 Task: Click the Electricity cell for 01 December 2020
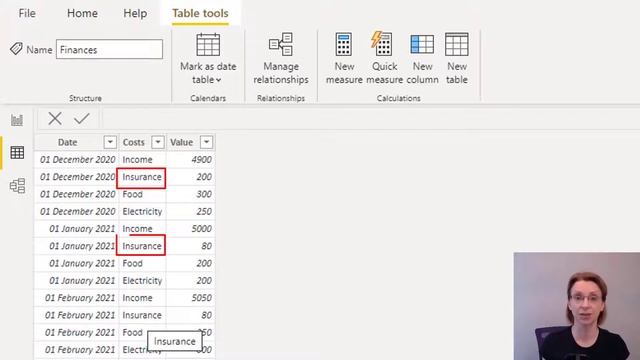[142, 211]
